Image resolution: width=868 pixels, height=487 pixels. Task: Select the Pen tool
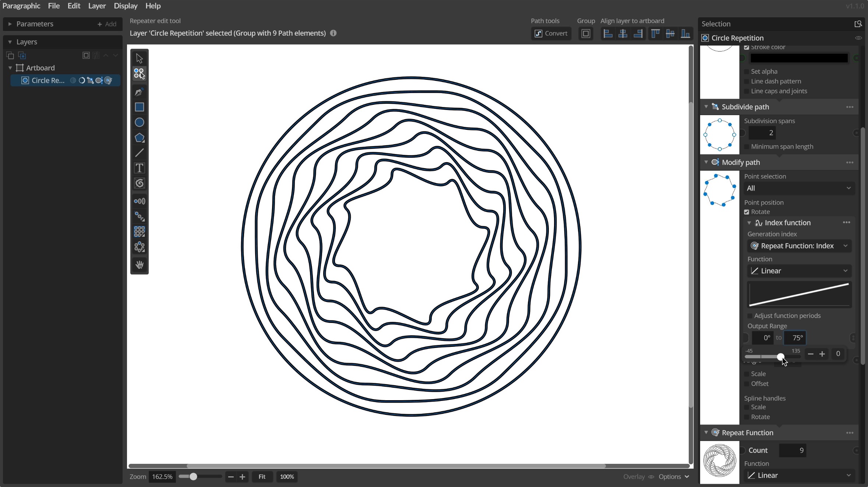139,92
